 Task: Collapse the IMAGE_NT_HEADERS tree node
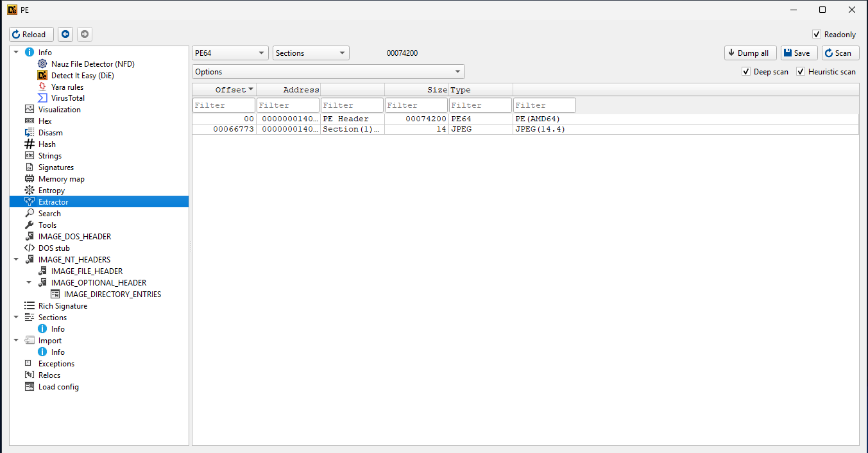pos(16,260)
